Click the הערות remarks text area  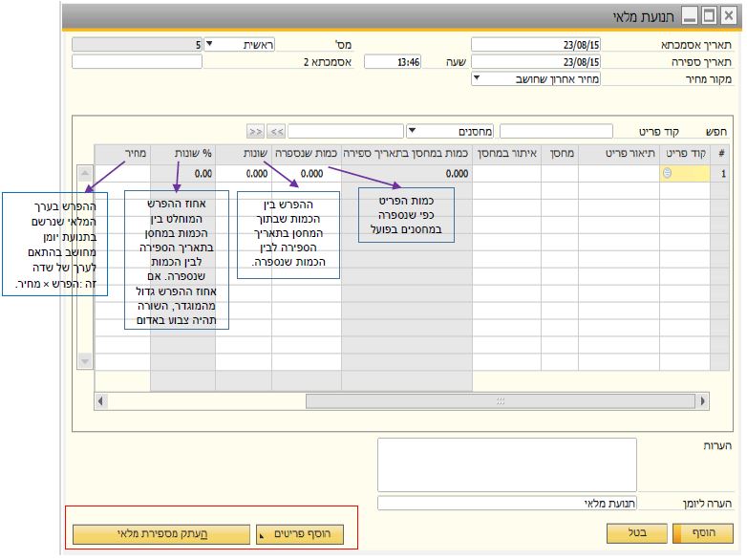(507, 464)
